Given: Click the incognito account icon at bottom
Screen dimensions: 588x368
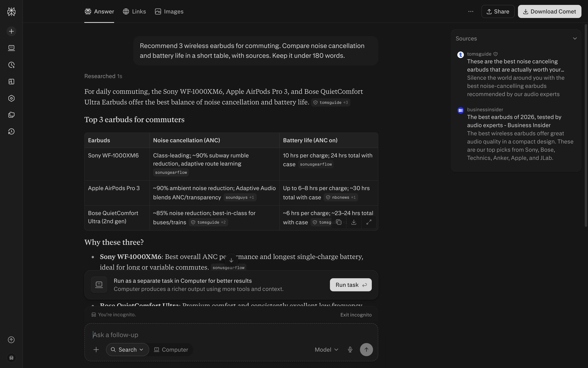Looking at the screenshot, I should (x=11, y=358).
